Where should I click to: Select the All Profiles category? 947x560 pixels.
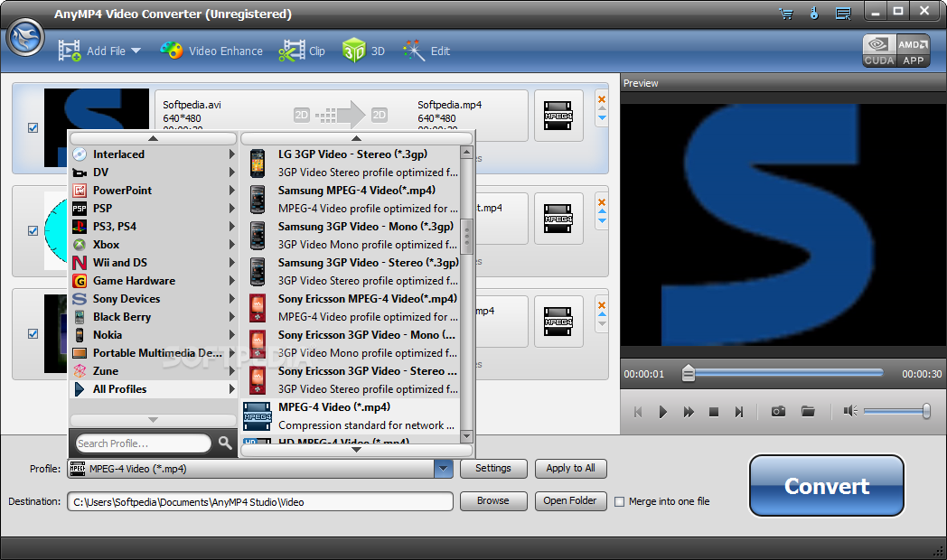[154, 389]
